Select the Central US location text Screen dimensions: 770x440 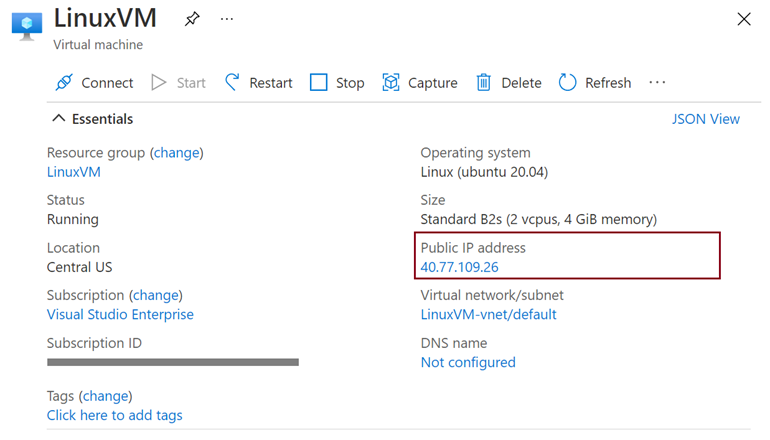pyautogui.click(x=80, y=267)
